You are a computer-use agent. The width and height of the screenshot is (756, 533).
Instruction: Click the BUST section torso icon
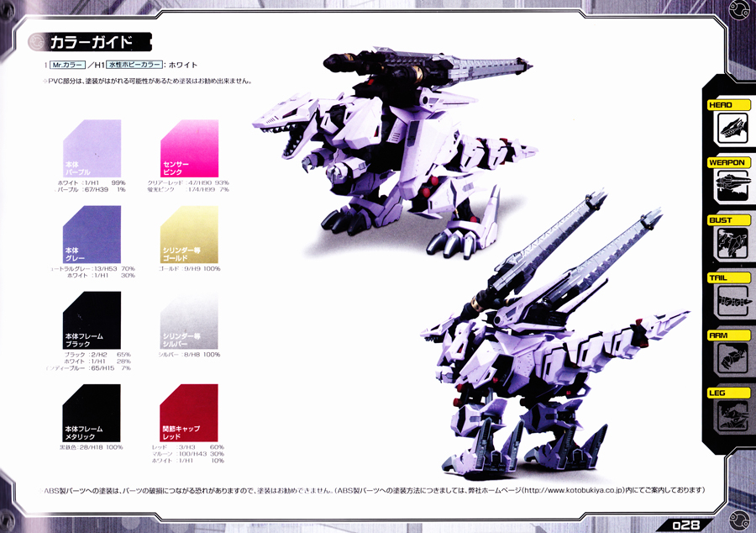click(x=732, y=243)
